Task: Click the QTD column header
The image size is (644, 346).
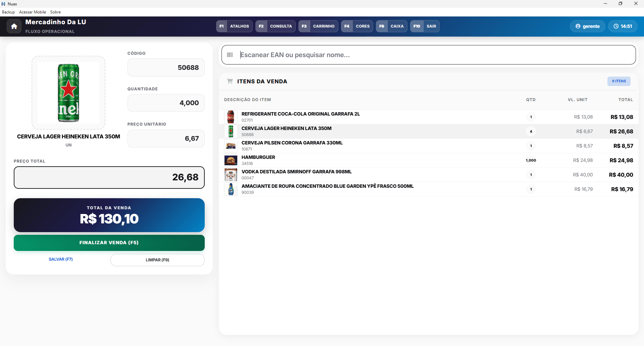Action: (x=531, y=100)
